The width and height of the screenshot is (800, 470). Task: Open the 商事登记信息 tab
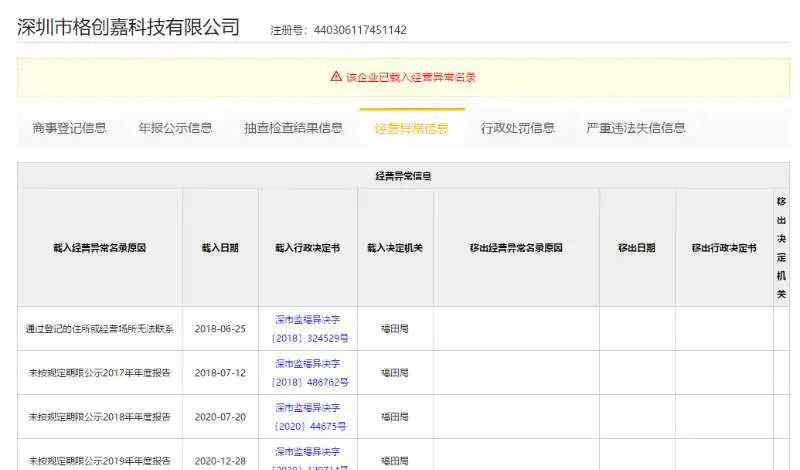click(69, 128)
